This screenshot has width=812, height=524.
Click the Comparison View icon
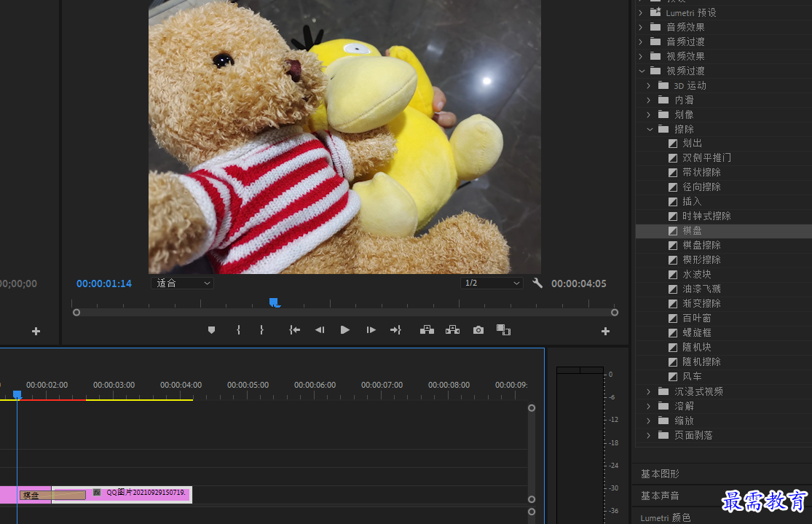coord(503,330)
